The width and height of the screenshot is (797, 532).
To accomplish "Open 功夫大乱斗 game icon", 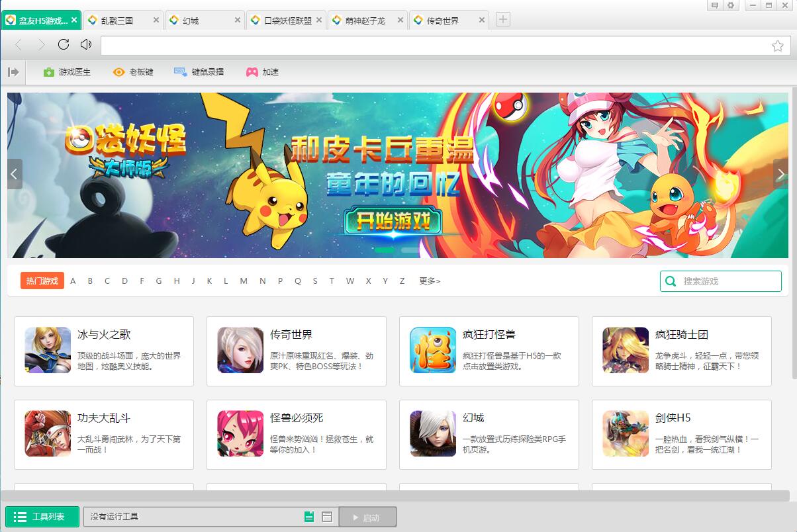I will pos(48,433).
